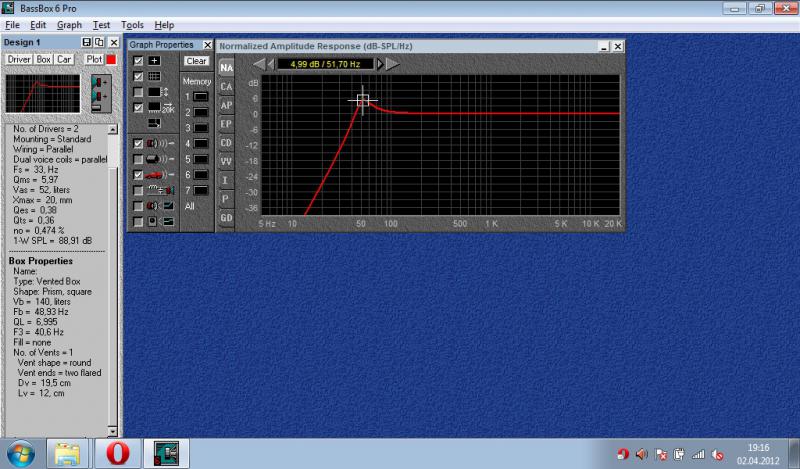Click the volume speaker tray icon
This screenshot has height=469, width=800.
coord(641,454)
